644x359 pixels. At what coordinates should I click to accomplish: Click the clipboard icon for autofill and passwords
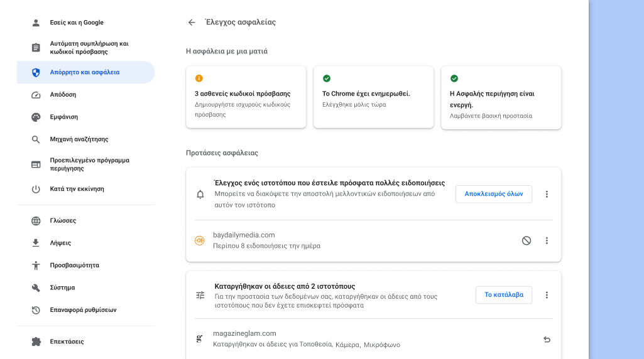[x=36, y=48]
